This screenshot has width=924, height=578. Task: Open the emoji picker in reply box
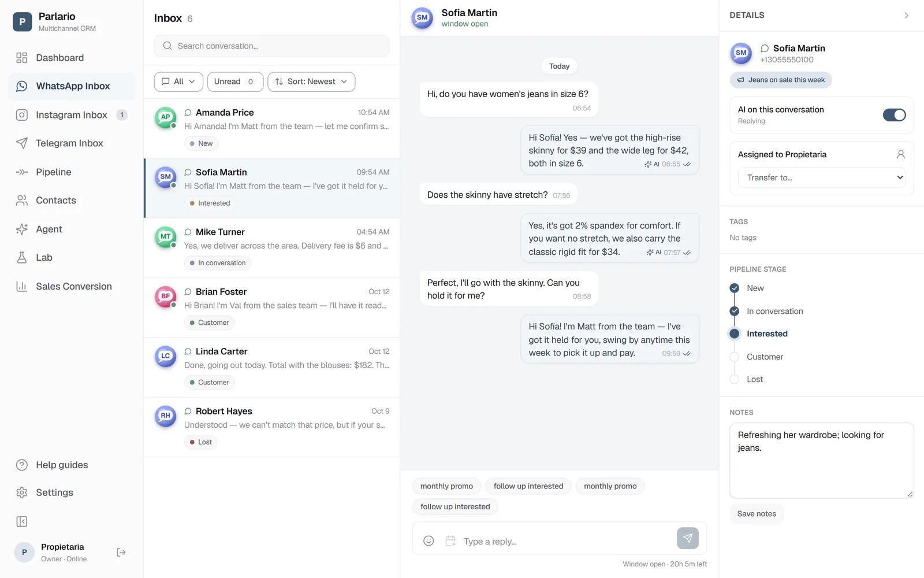pyautogui.click(x=429, y=541)
